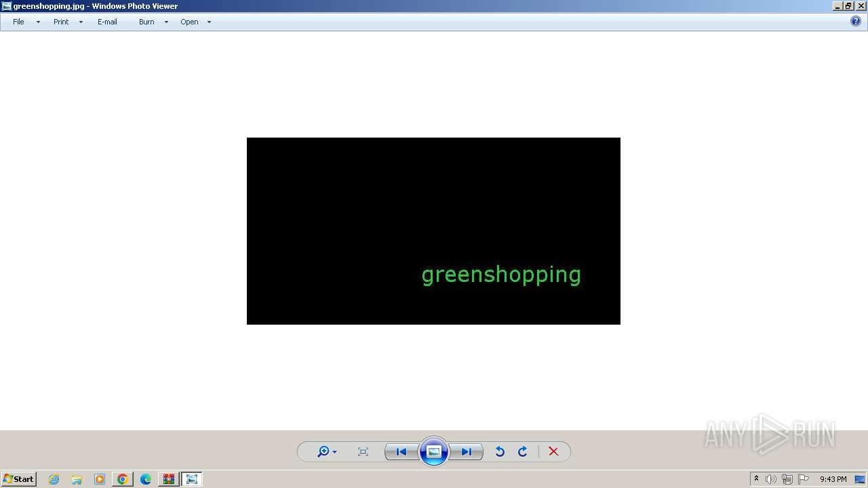Show hidden tray icons arrow

(756, 479)
